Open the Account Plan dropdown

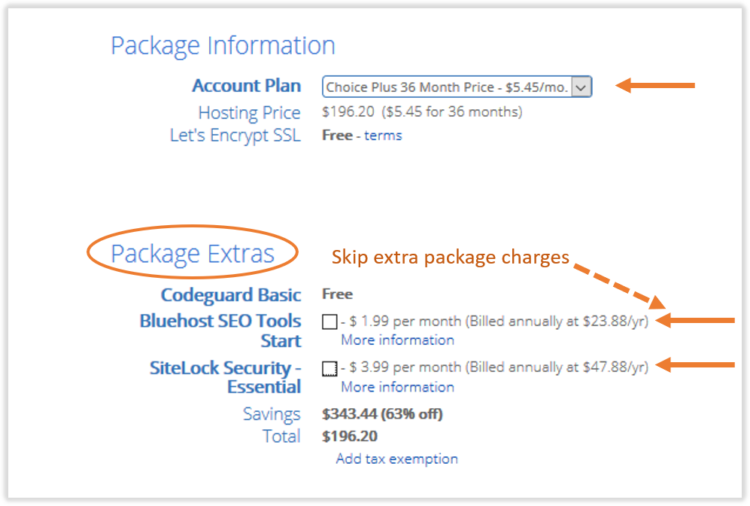[448, 87]
